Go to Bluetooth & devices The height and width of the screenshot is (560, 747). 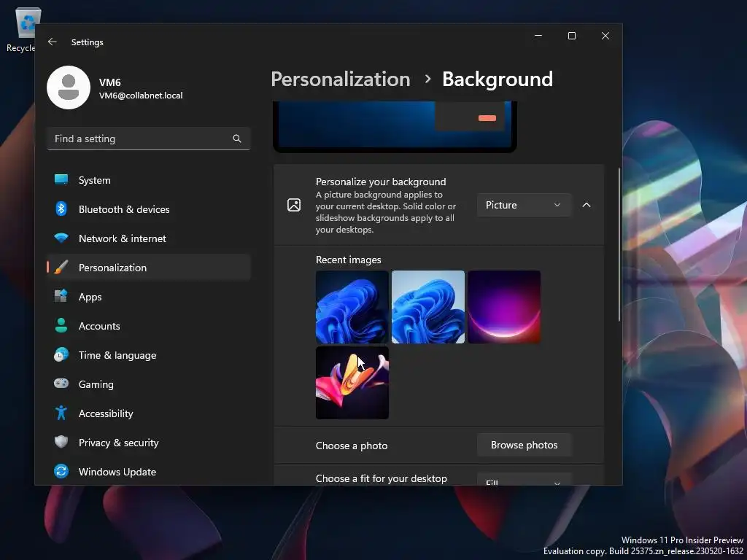(x=149, y=209)
